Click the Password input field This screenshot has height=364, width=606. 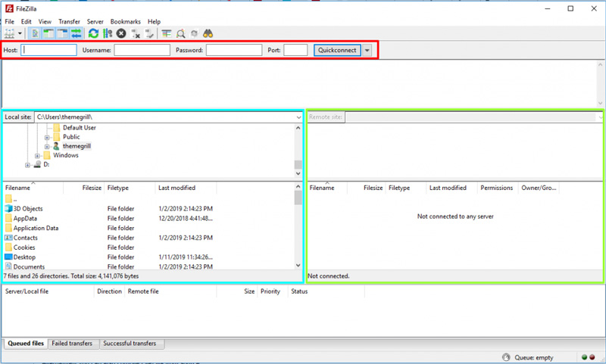coord(234,50)
